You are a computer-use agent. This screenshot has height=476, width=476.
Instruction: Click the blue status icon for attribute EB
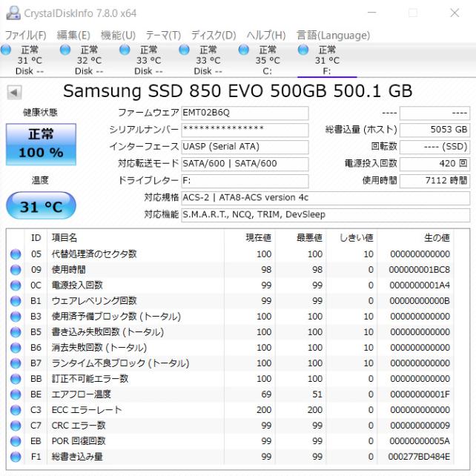click(x=16, y=441)
